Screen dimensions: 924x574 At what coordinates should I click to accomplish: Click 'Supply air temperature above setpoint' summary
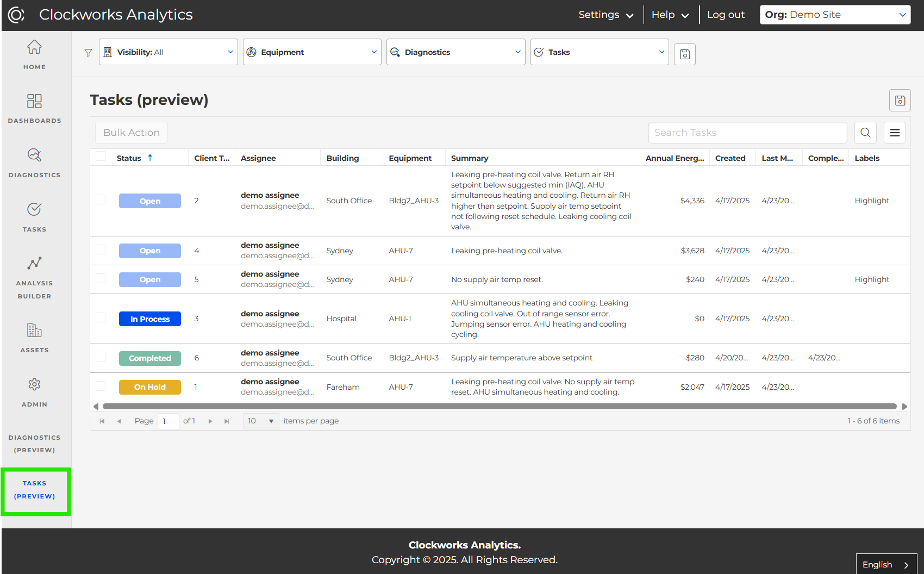522,358
